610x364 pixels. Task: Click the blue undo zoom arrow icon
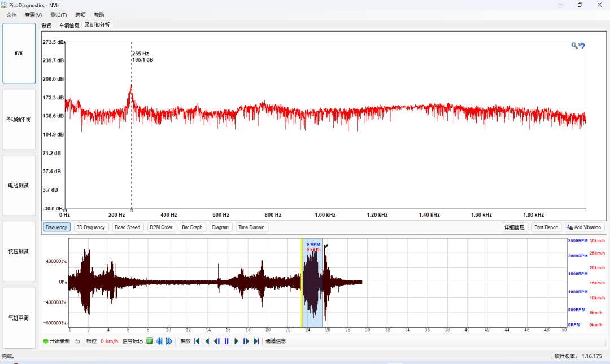click(582, 46)
